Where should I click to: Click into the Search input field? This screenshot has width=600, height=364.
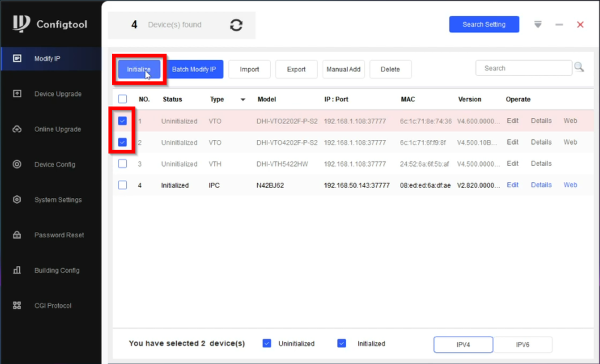(x=523, y=68)
